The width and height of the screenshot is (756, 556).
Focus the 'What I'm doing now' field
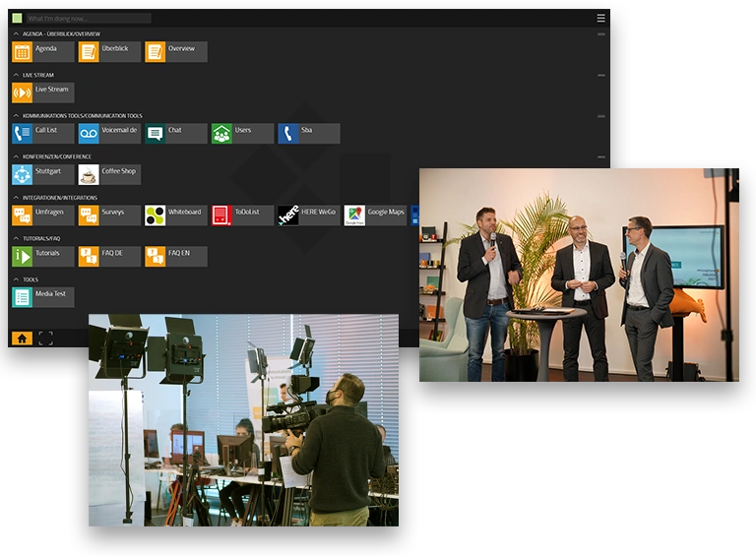click(89, 19)
